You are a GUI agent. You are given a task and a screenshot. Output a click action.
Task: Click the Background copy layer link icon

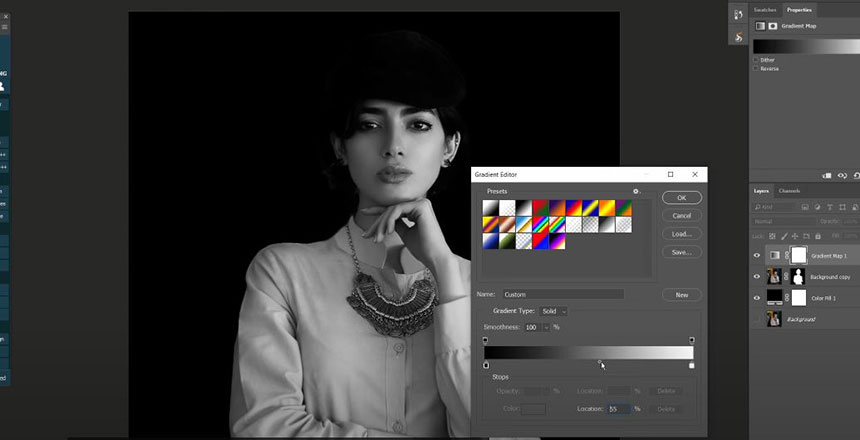[x=787, y=277]
